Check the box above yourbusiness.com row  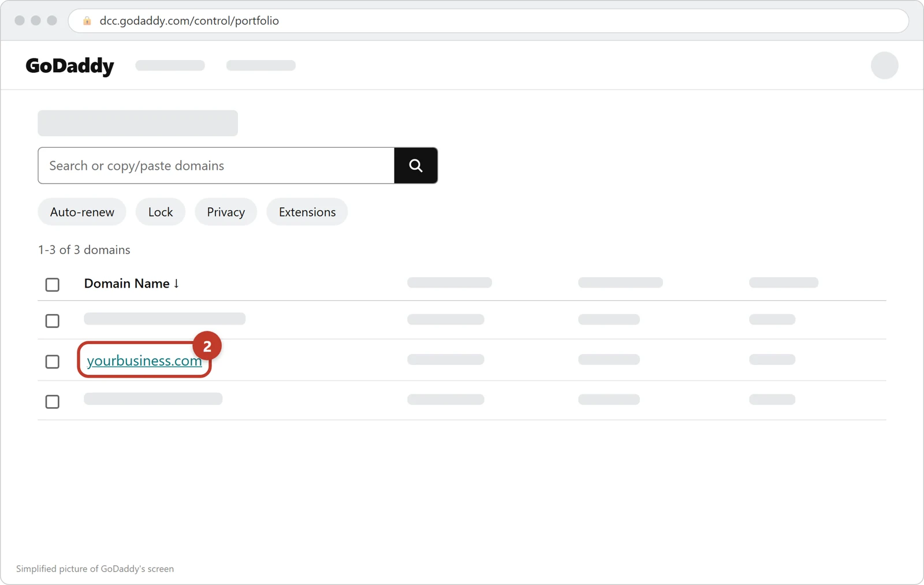[53, 321]
